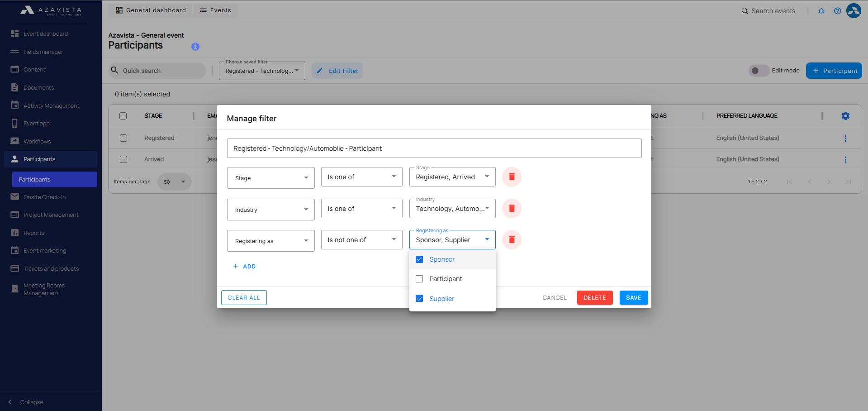This screenshot has height=411, width=868.
Task: Click the search events magnifier icon
Action: [745, 11]
